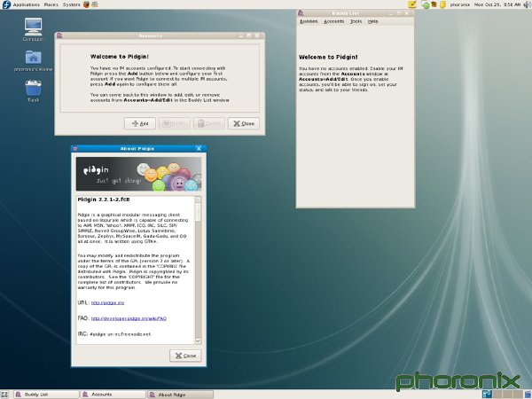
Task: Open the pidgin.im URL link
Action: pyautogui.click(x=108, y=302)
